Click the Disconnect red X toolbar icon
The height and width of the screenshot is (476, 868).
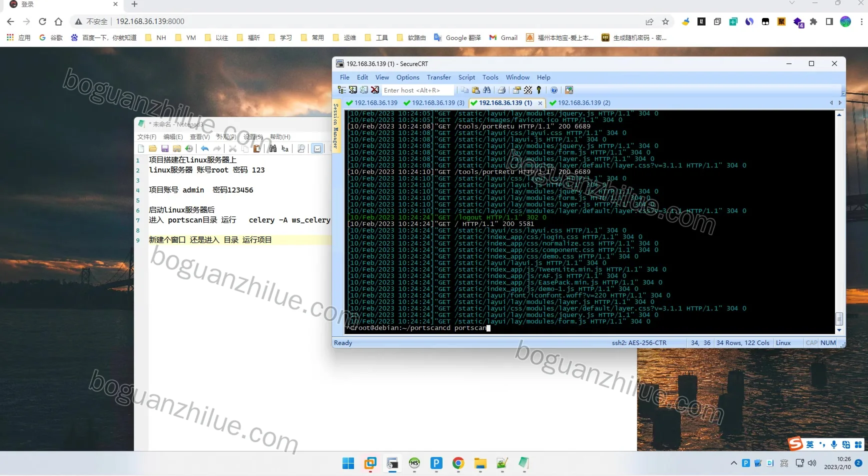[x=375, y=90]
